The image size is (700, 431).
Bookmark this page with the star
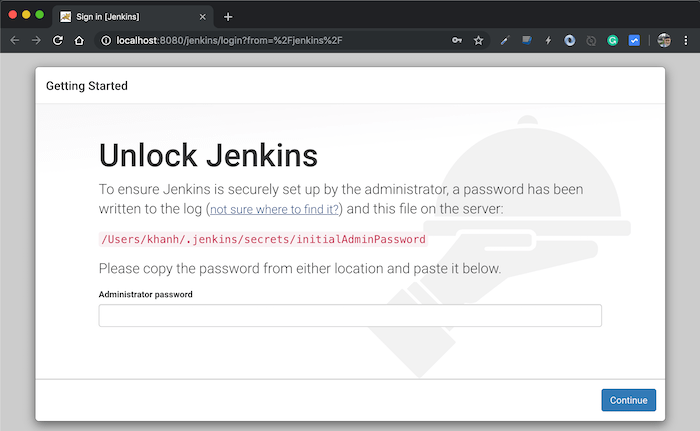479,41
